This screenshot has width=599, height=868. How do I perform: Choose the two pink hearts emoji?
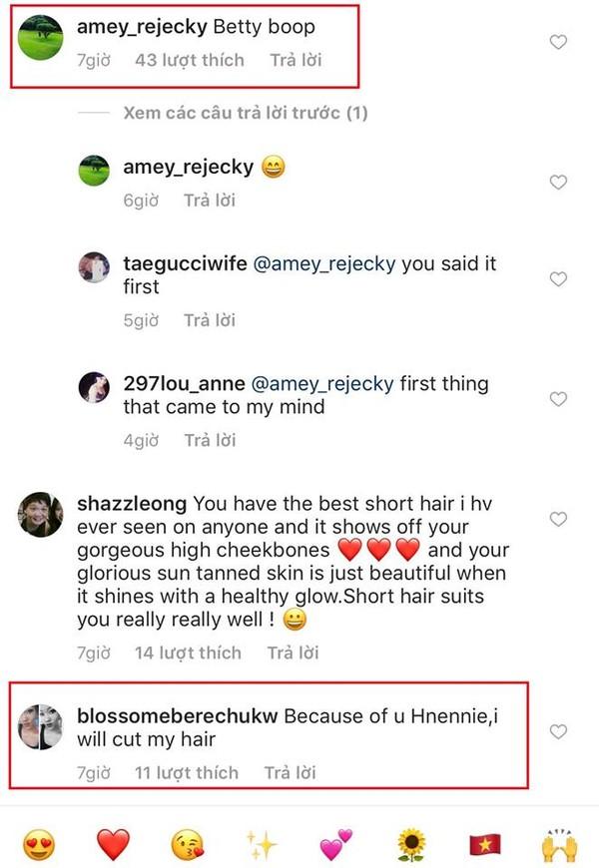[x=335, y=845]
